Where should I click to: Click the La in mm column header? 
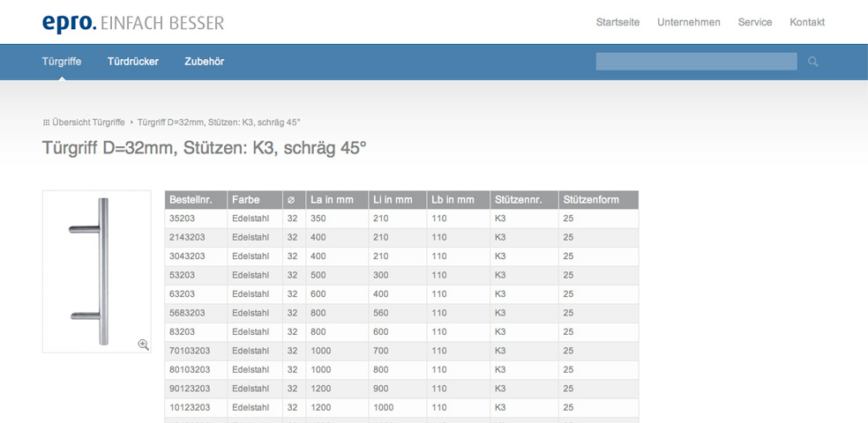coord(337,200)
